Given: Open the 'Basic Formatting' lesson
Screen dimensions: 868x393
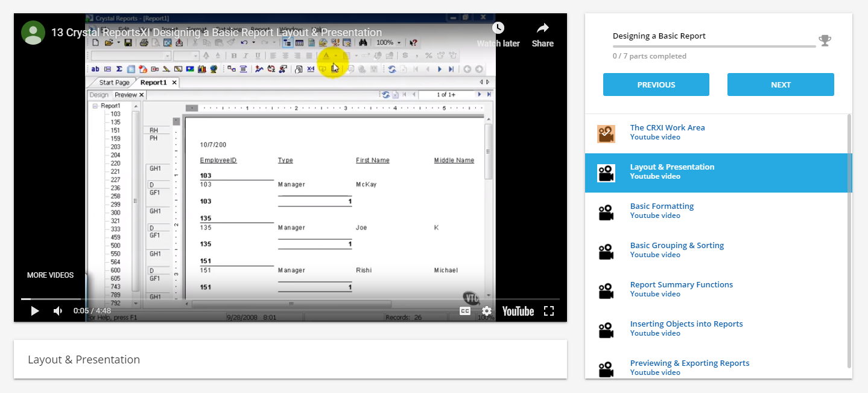Looking at the screenshot, I should 662,206.
